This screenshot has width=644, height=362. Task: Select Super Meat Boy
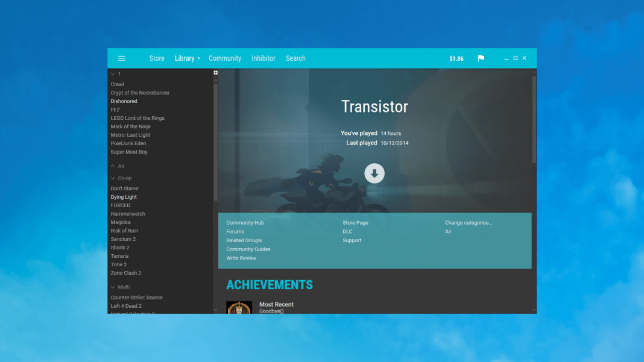pyautogui.click(x=129, y=152)
